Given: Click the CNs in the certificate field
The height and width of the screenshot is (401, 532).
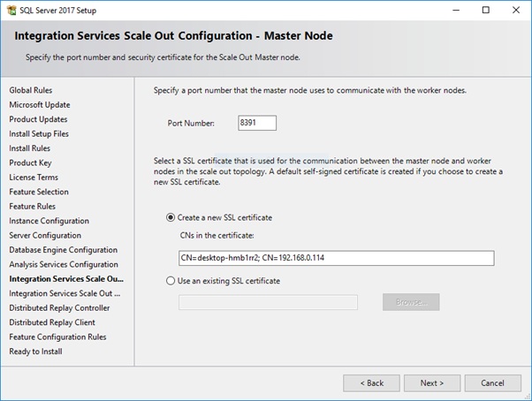Looking at the screenshot, I should point(336,258).
